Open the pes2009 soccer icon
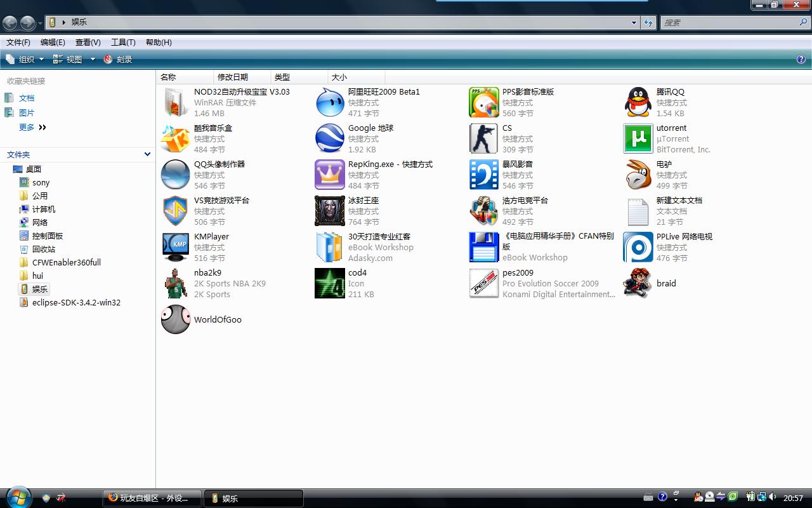812x508 pixels. pos(484,283)
